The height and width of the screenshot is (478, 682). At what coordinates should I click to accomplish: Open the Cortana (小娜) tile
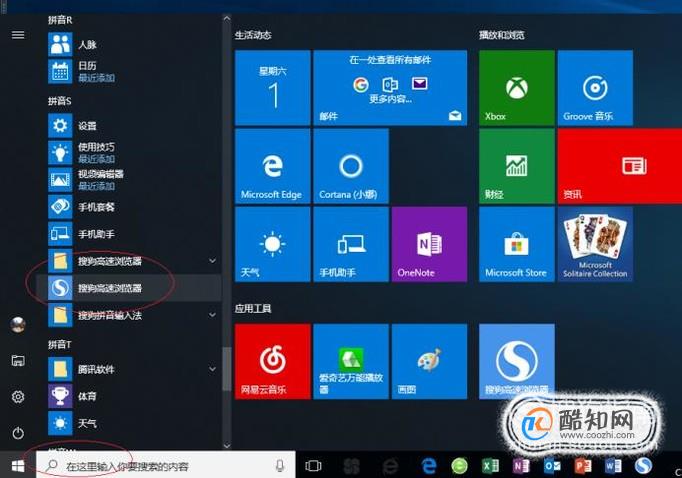tap(351, 166)
